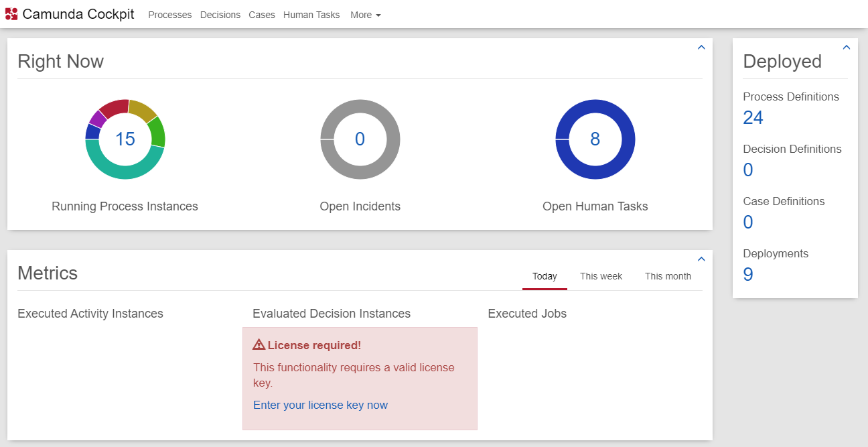Click the Metrics panel heading
Viewport: 868px width, 447px height.
point(48,273)
